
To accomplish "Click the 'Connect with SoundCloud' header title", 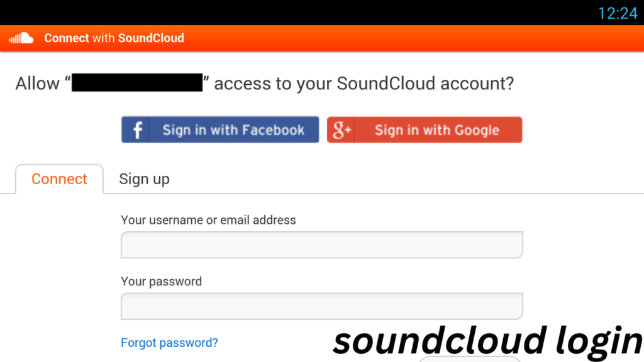I will 114,38.
